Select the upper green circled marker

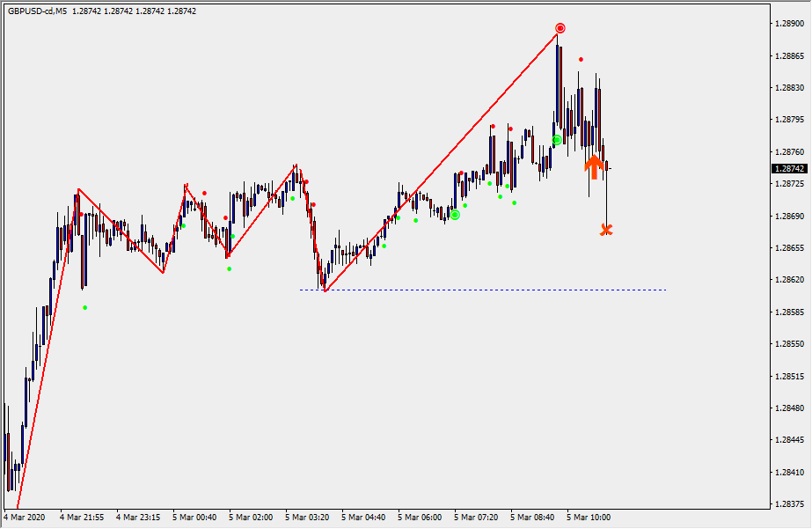557,140
